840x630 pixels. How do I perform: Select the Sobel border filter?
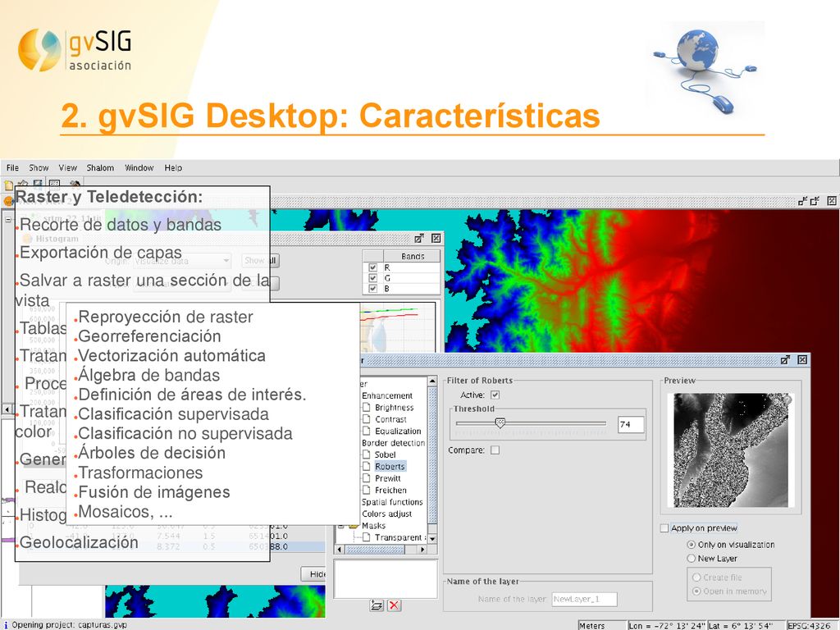tap(385, 454)
